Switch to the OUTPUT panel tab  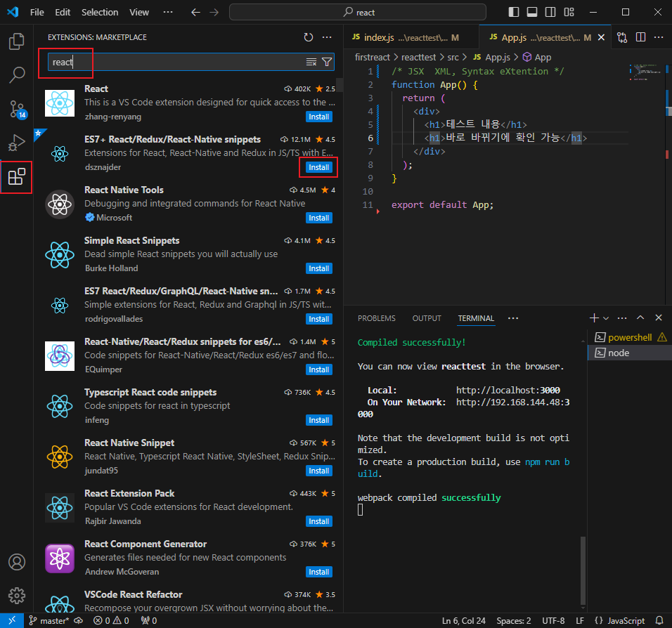tap(427, 318)
